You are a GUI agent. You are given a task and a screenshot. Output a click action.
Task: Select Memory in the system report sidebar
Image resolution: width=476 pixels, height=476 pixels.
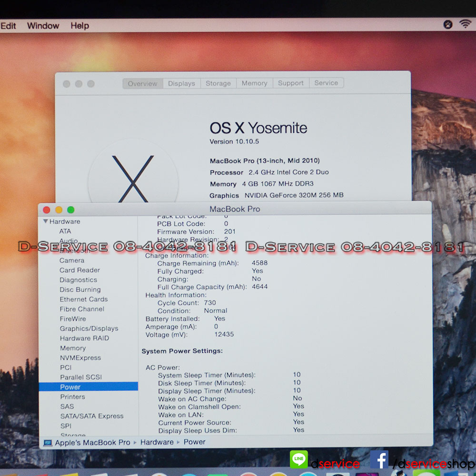pos(73,348)
